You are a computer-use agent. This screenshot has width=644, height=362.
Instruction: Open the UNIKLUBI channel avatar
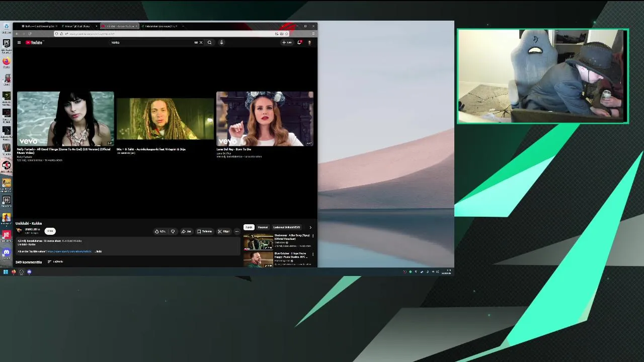(19, 231)
